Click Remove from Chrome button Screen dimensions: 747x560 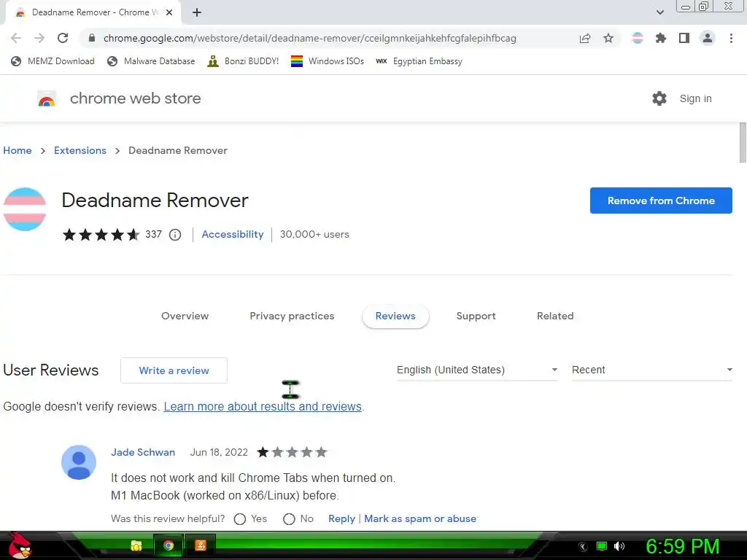pyautogui.click(x=661, y=201)
